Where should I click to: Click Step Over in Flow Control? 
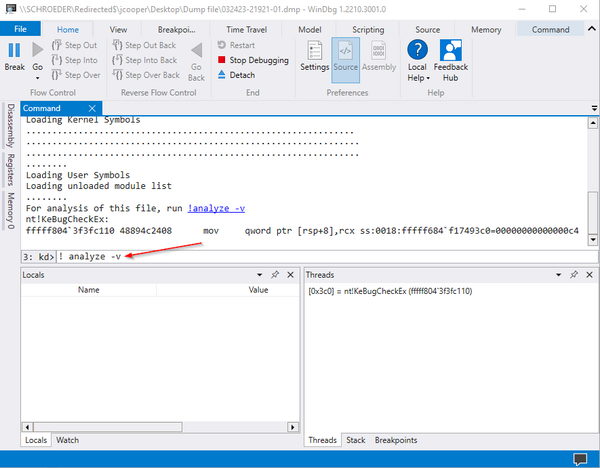tap(76, 75)
